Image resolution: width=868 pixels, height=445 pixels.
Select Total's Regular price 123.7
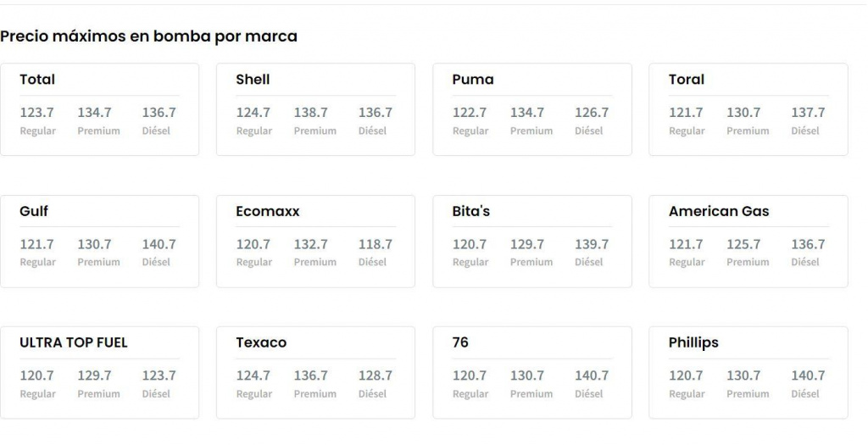pos(37,112)
